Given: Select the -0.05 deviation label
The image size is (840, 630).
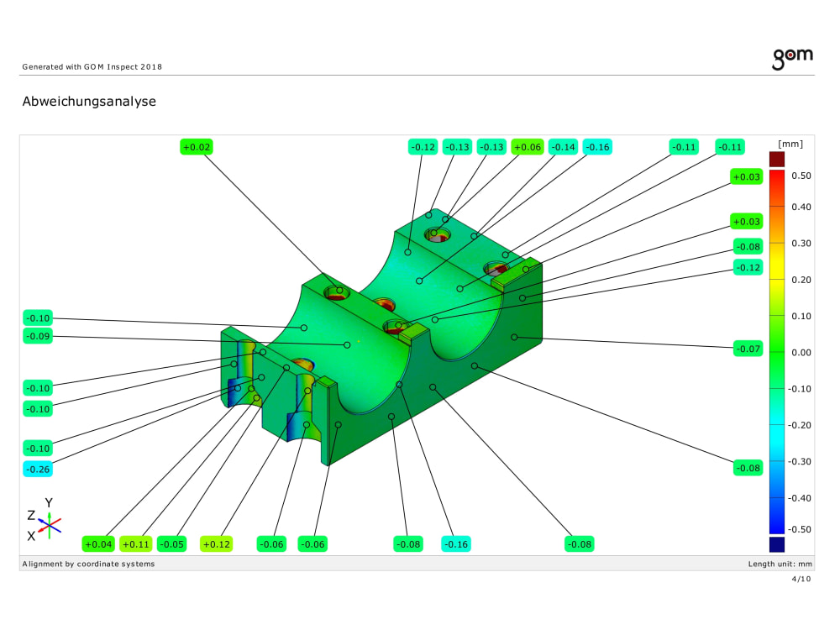Looking at the screenshot, I should [x=172, y=544].
